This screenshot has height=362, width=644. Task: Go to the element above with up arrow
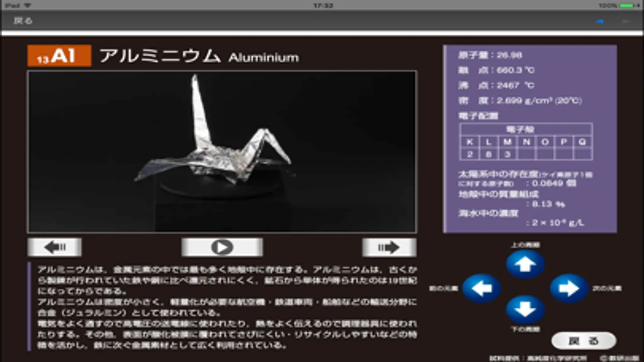pos(525,264)
